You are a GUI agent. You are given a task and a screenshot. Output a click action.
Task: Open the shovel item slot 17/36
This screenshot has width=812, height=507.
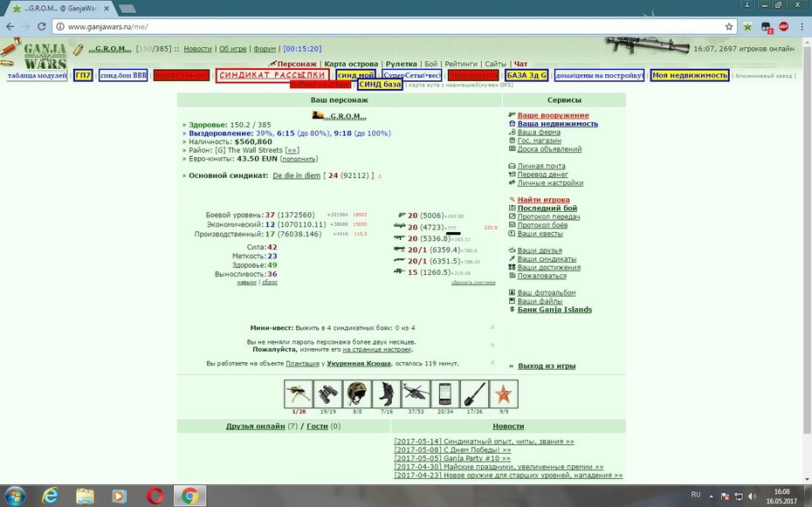tap(474, 394)
